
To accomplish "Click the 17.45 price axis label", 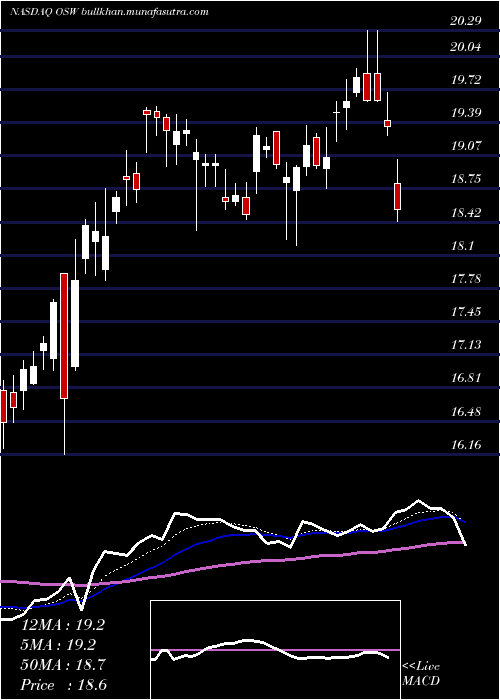I will 466,312.
